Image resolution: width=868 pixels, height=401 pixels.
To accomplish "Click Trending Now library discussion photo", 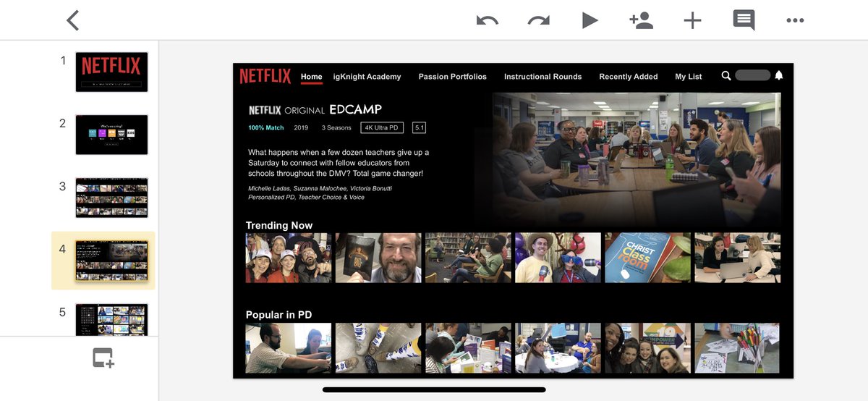I will coord(468,258).
